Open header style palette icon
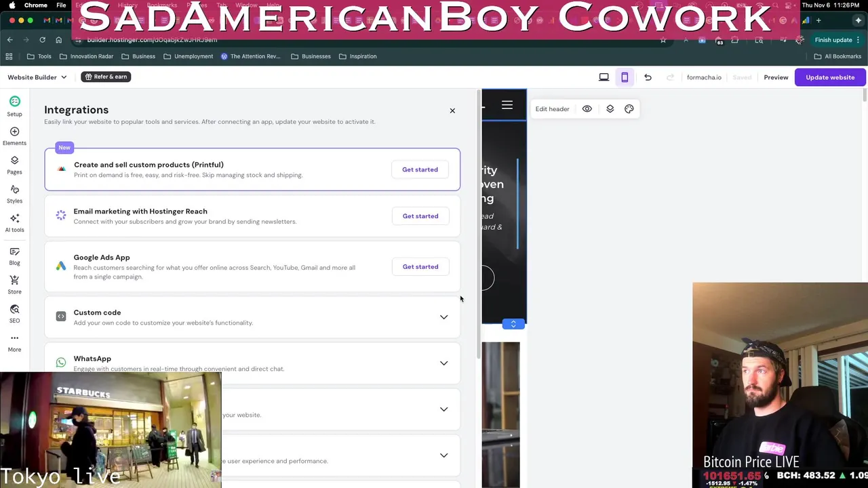Image resolution: width=868 pixels, height=488 pixels. coord(629,108)
